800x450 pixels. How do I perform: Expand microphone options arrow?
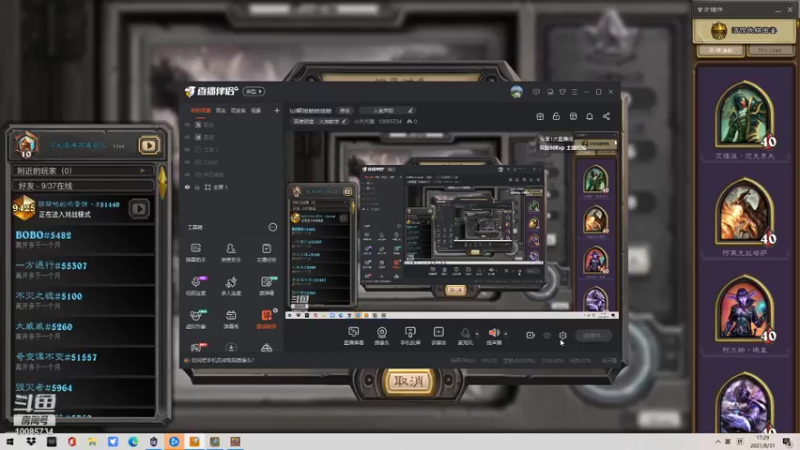tap(477, 334)
